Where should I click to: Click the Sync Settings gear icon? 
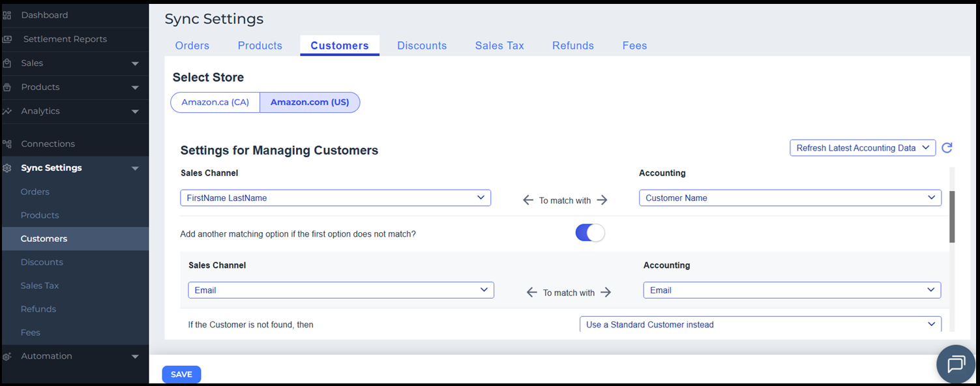pos(7,168)
